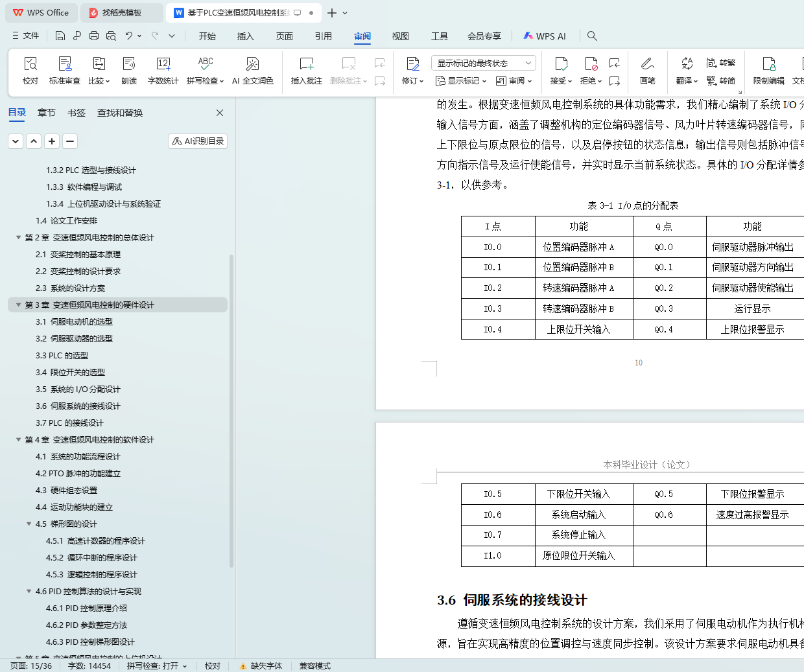Click the minus button in navigation pane
The height and width of the screenshot is (672, 804).
click(x=70, y=141)
